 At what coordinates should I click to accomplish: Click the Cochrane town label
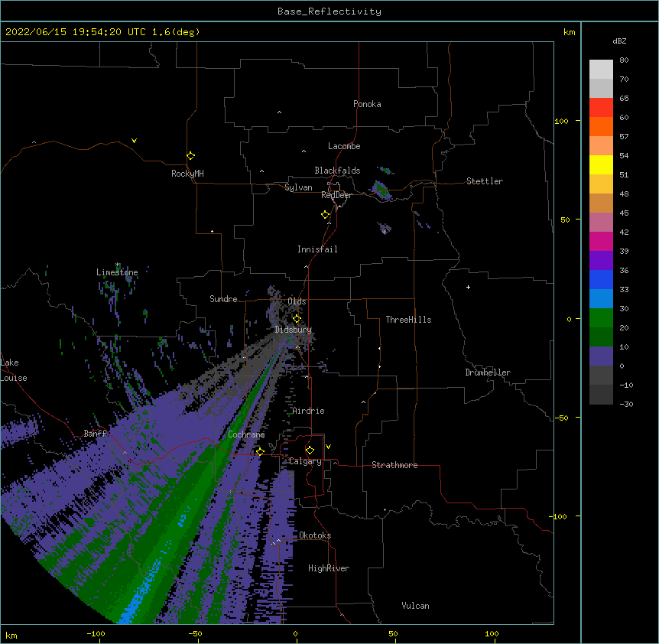[x=246, y=434]
